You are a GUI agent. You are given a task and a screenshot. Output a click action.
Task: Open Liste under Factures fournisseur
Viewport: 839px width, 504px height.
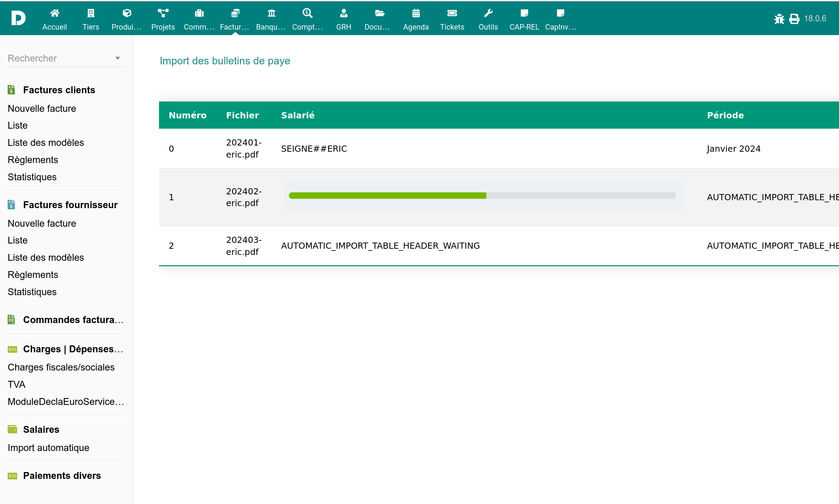pos(18,240)
